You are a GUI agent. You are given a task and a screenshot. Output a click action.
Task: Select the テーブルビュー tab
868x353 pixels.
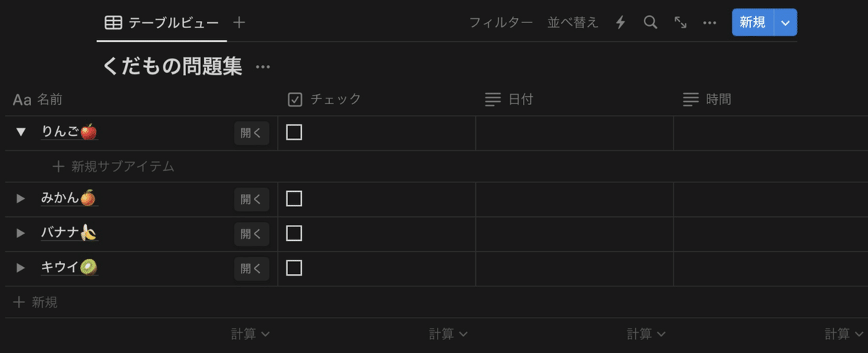coord(162,22)
